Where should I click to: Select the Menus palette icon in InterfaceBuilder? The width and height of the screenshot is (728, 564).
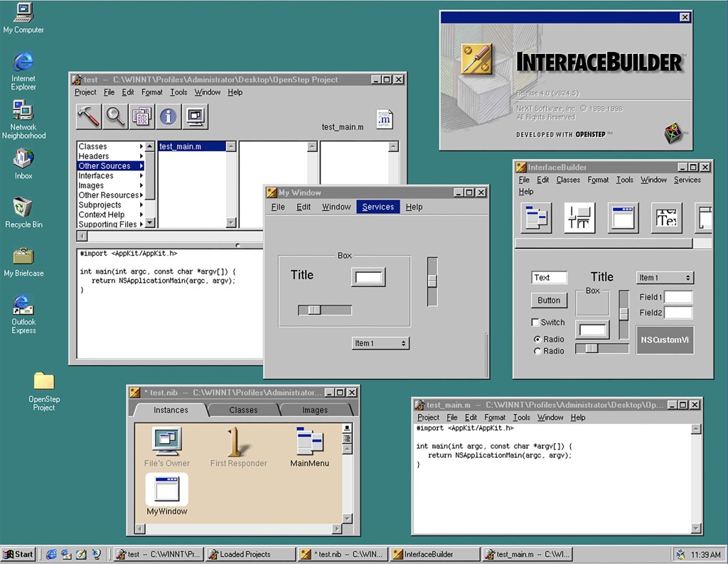536,217
